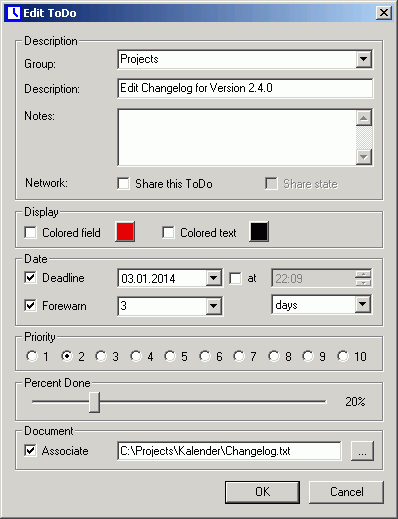Decrease time with spinner down arrow
This screenshot has width=398, height=519.
point(363,282)
